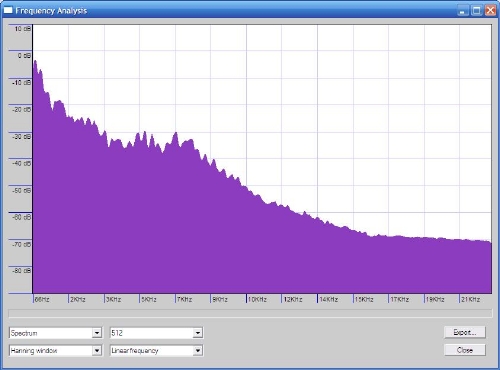Click the 0 dB label on vertical axis

(x=24, y=55)
